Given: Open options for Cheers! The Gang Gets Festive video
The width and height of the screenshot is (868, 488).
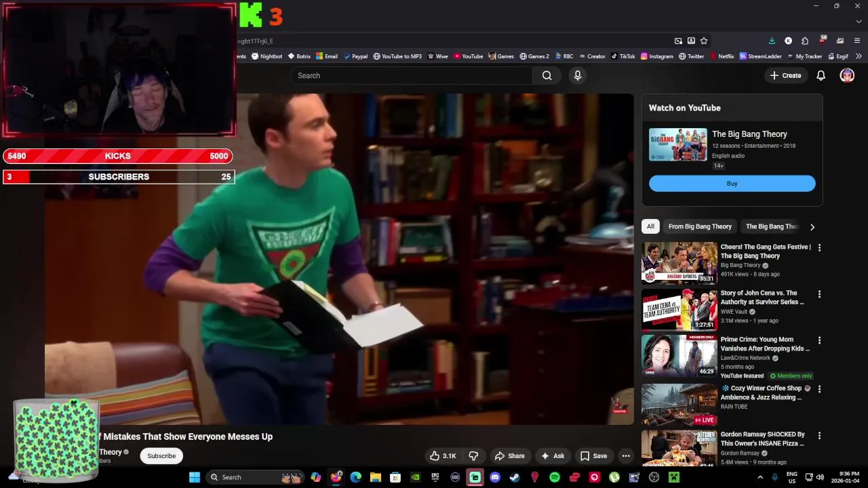Looking at the screenshot, I should (819, 248).
